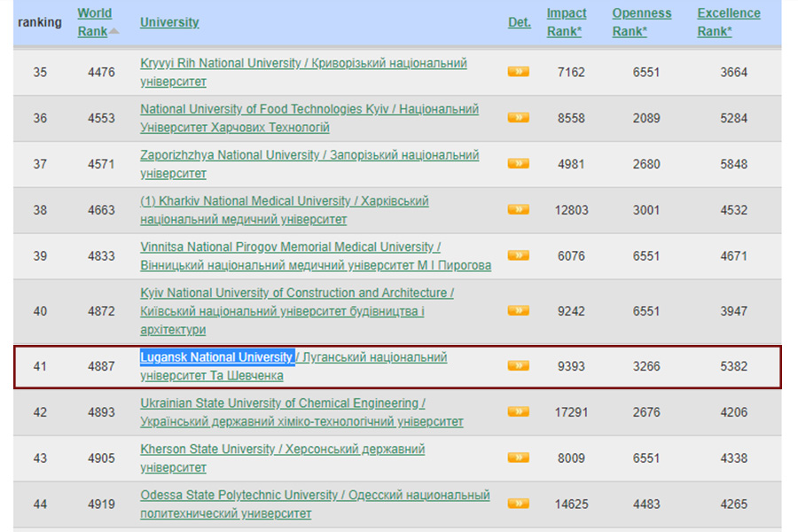Select world rank value 4893

tap(101, 411)
